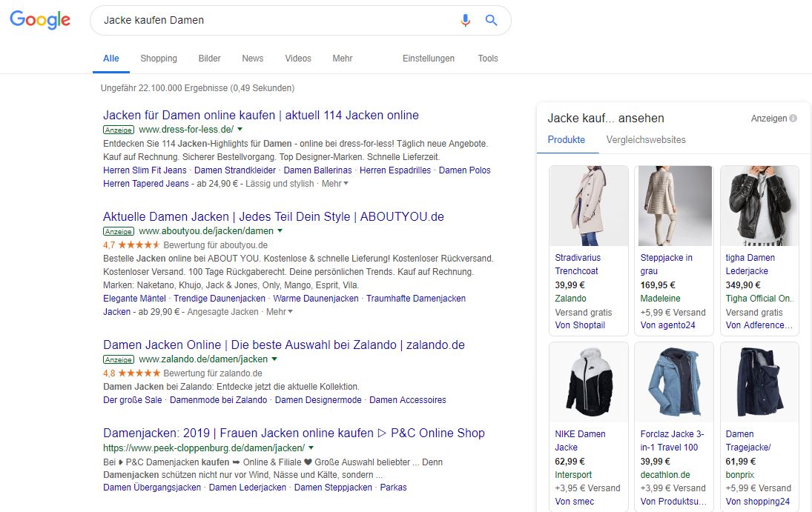812x512 pixels.
Task: Click the Jacken sitelink ab 29,90 €
Action: [x=116, y=312]
